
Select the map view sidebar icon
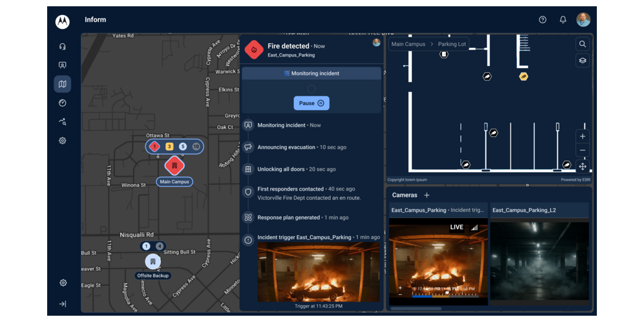pos(62,84)
